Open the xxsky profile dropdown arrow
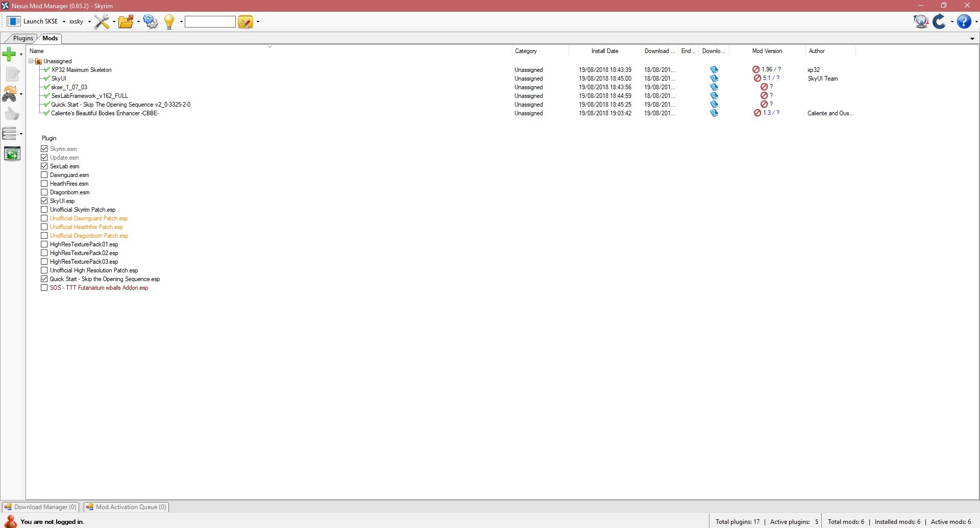980x528 pixels. point(89,22)
